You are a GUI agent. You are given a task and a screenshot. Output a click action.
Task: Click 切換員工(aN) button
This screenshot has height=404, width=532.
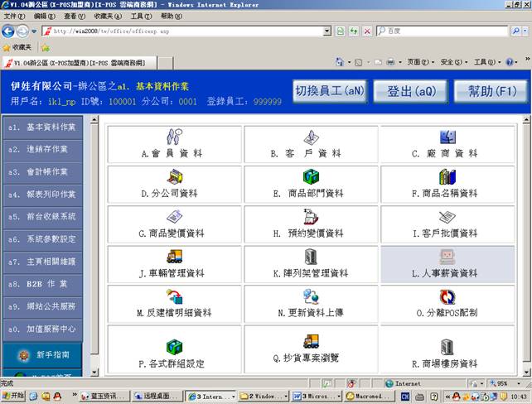[329, 91]
